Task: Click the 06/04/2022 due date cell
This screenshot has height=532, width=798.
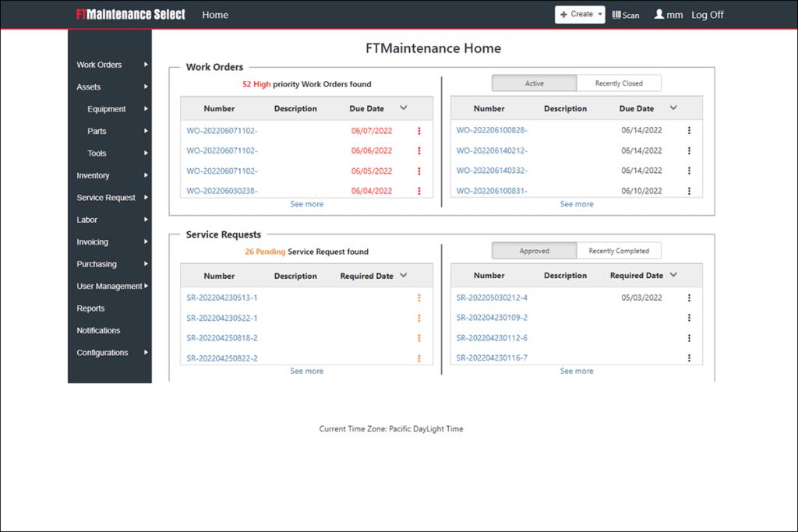Action: (x=372, y=191)
